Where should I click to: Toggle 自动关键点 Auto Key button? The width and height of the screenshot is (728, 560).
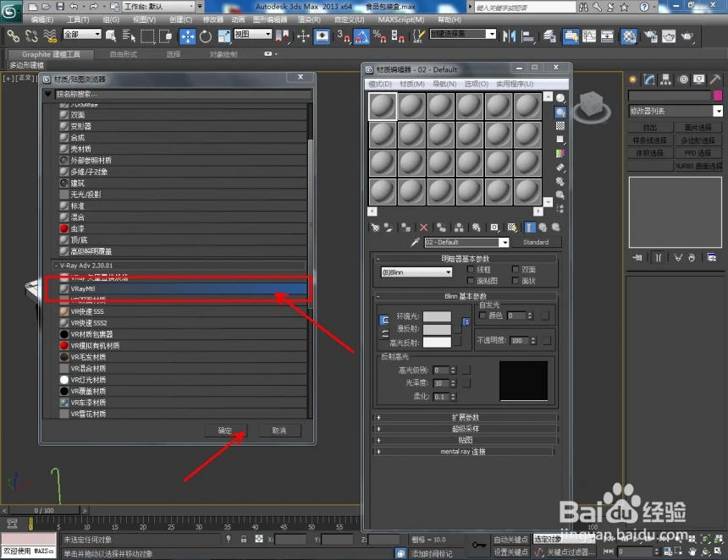pyautogui.click(x=510, y=539)
